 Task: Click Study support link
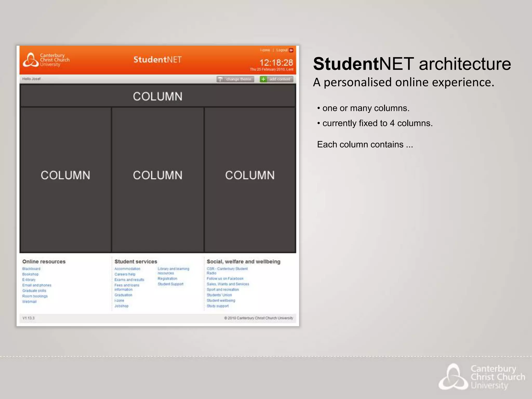pos(218,306)
